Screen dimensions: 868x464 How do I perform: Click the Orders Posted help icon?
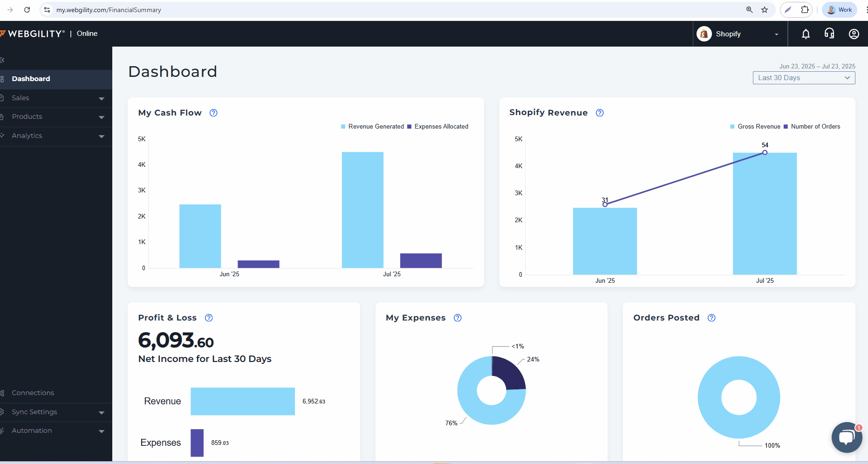coord(711,318)
